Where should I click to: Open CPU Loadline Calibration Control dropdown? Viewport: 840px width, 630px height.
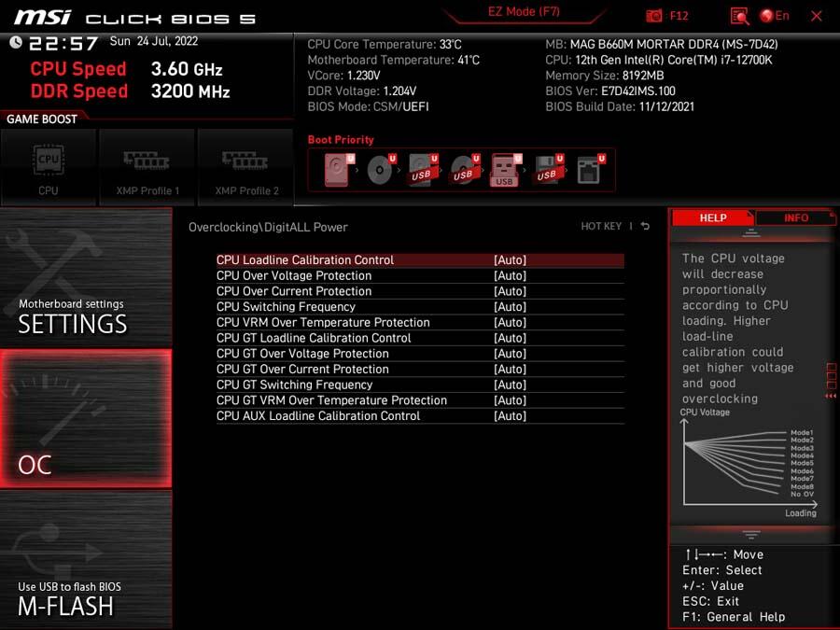[420, 260]
